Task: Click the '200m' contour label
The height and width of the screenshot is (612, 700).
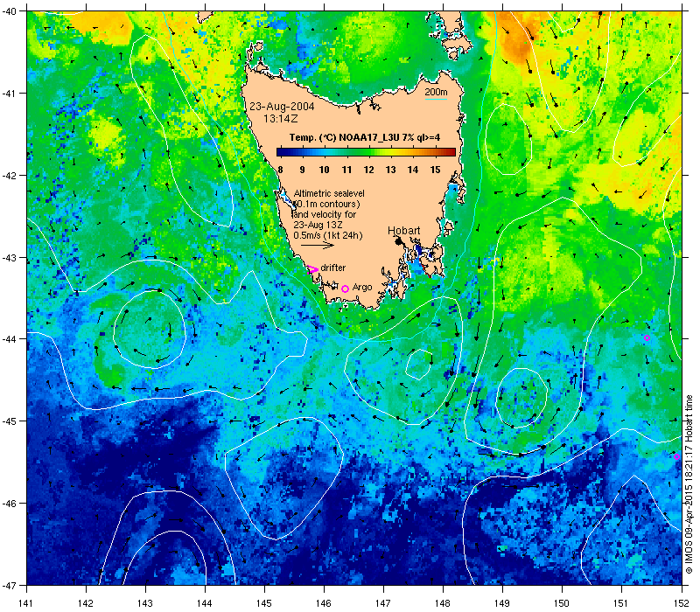Action: (436, 92)
